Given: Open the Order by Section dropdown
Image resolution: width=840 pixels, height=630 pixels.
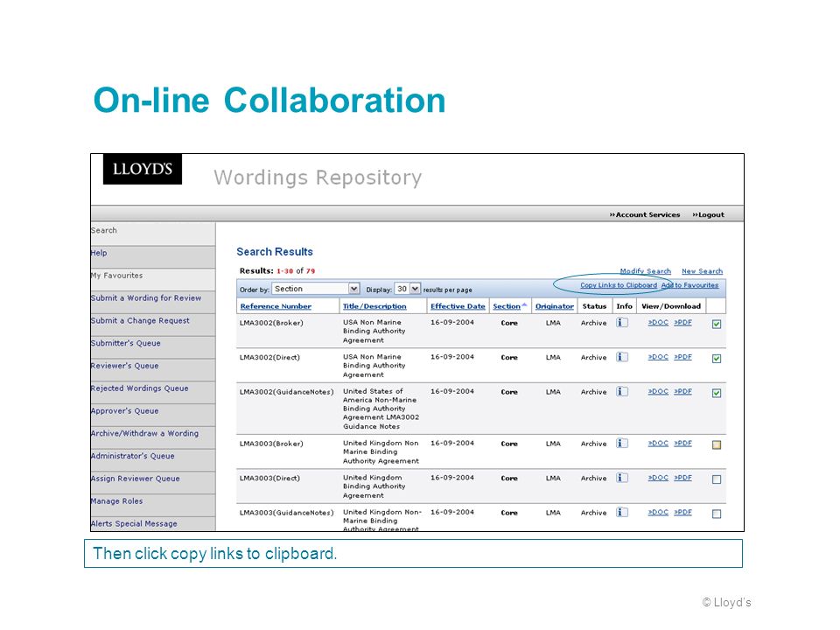Looking at the screenshot, I should tap(316, 289).
